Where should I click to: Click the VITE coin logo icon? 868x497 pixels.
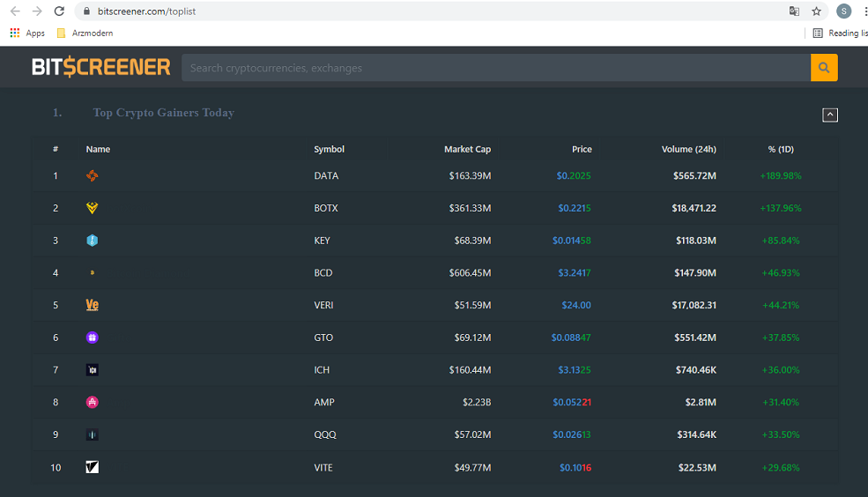(x=92, y=467)
